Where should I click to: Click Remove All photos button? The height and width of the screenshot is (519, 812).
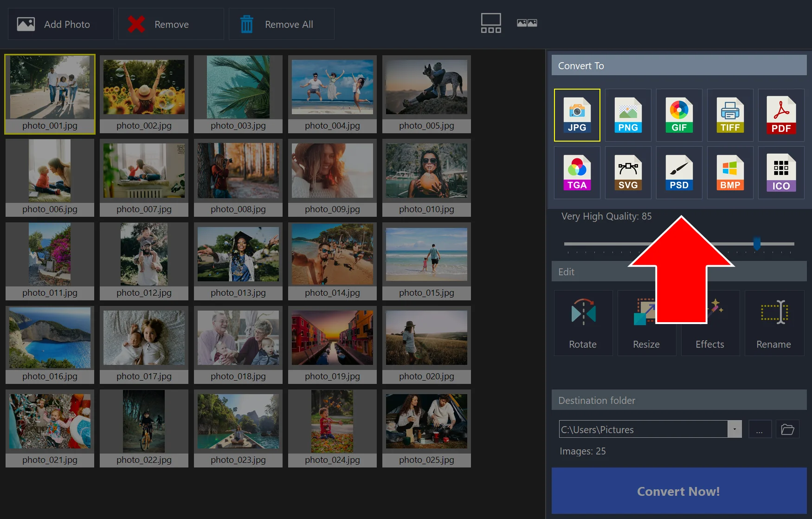[x=282, y=24]
